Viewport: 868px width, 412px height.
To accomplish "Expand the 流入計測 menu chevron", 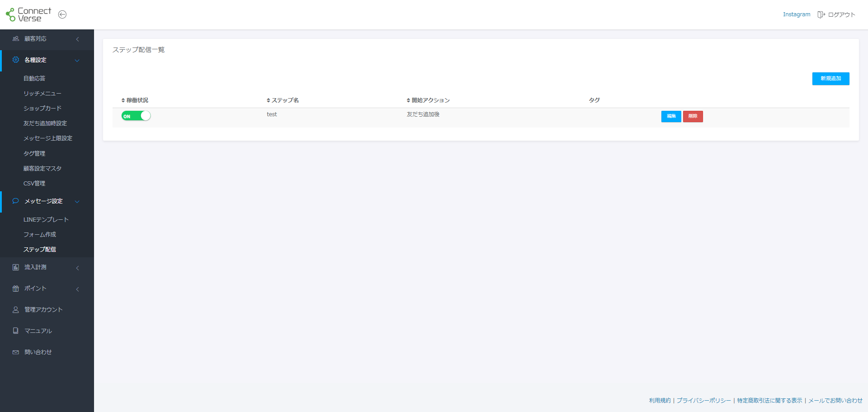I will (77, 268).
